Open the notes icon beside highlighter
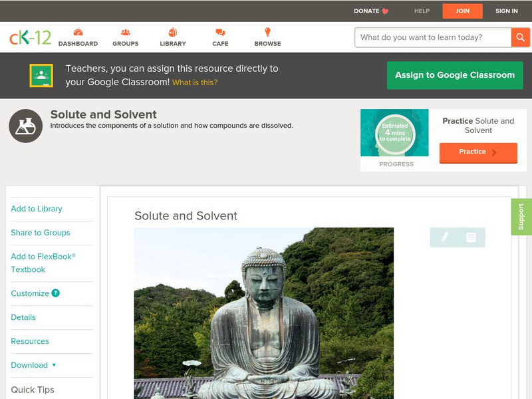532x399 pixels. [471, 237]
